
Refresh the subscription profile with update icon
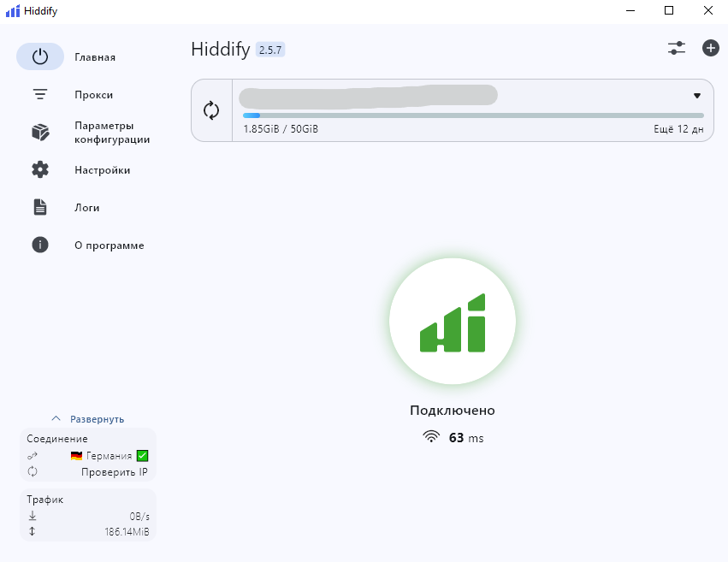[211, 110]
